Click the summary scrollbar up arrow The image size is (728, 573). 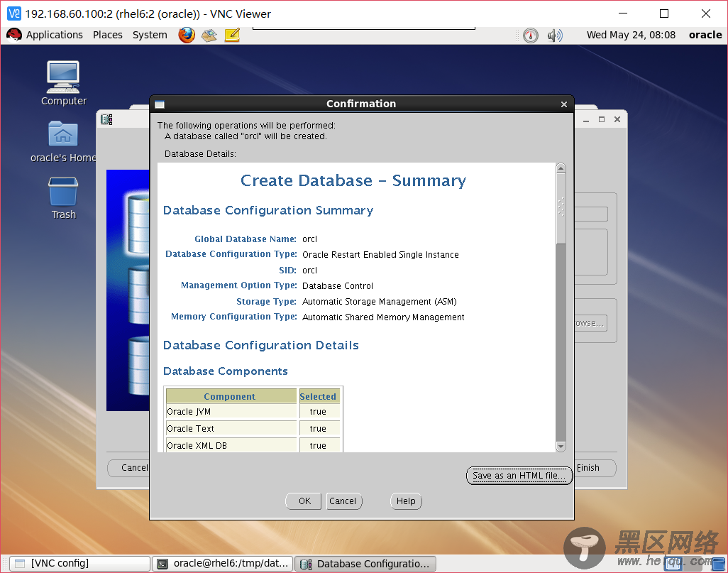tap(561, 168)
